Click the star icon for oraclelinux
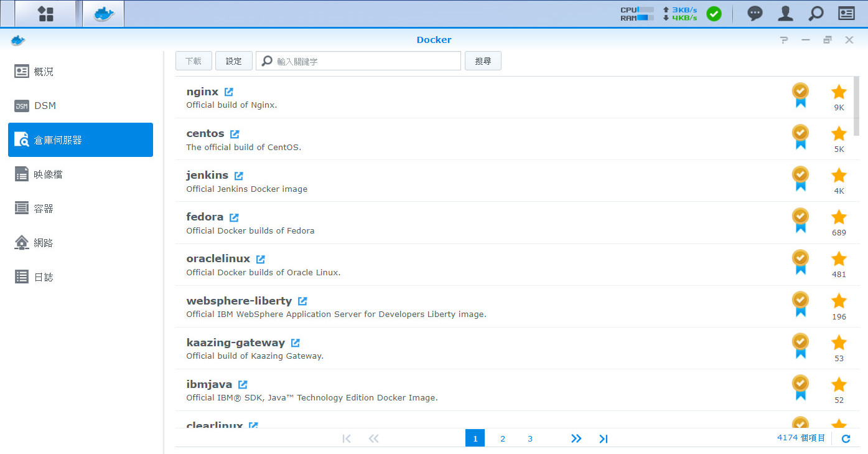Viewport: 868px width, 454px height. (839, 259)
